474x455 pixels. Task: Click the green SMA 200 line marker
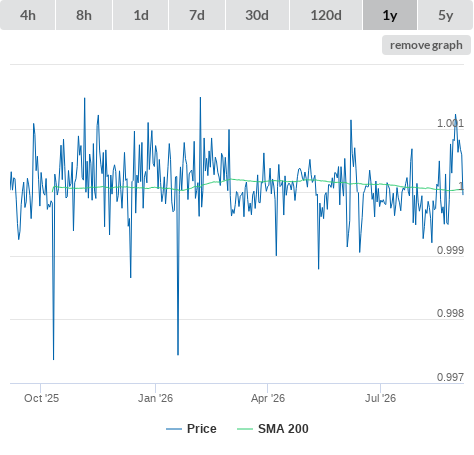[x=245, y=429]
